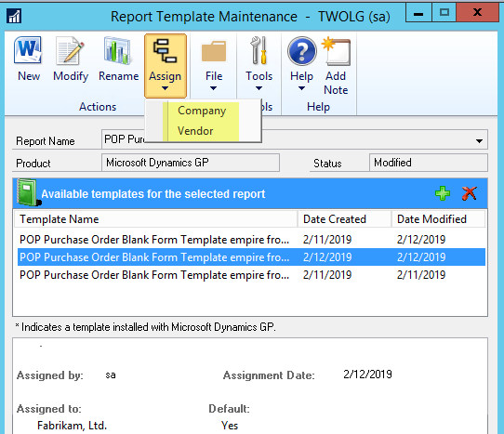The image size is (504, 434).
Task: Maximize the Report Template Maintenance window
Action: point(444,12)
